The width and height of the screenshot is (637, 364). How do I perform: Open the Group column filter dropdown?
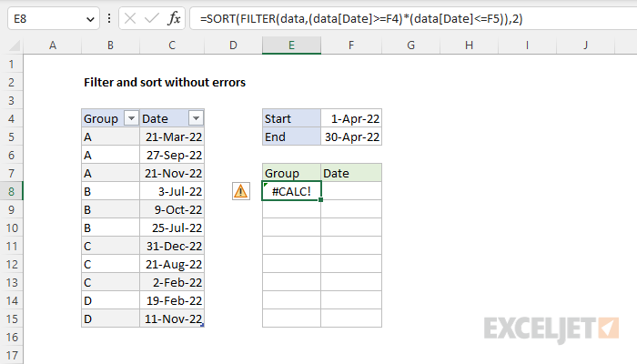click(x=131, y=118)
